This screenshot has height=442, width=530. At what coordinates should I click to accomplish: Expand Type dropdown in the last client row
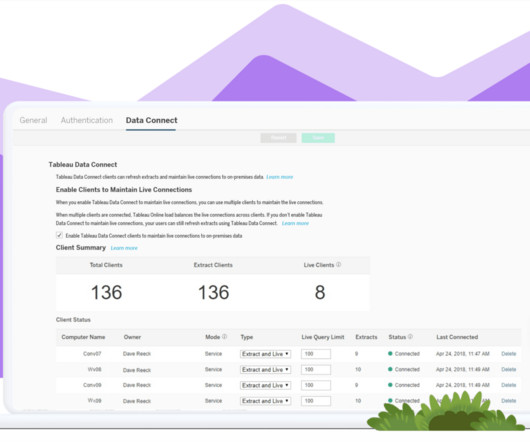click(265, 401)
